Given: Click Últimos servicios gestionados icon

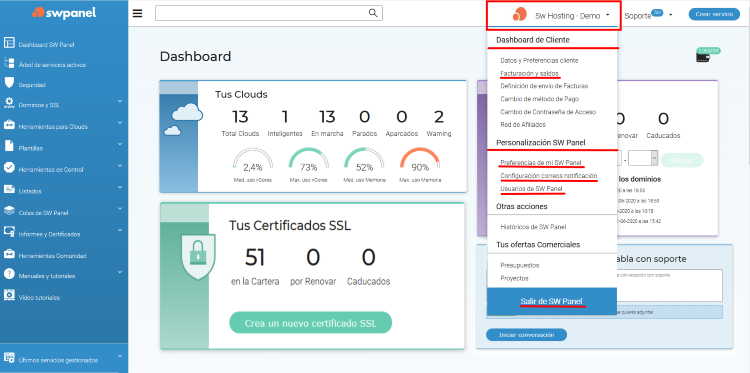Looking at the screenshot, I should (9, 358).
